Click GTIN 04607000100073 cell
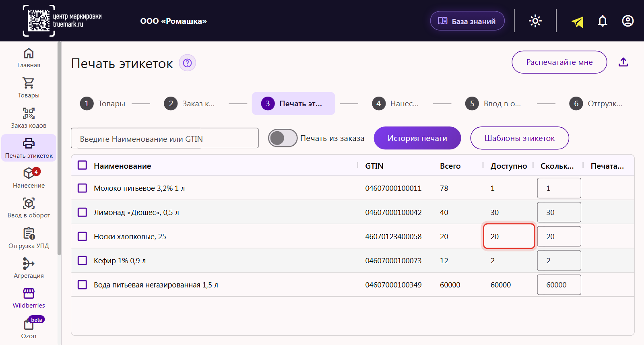Image resolution: width=644 pixels, height=345 pixels. pyautogui.click(x=393, y=260)
